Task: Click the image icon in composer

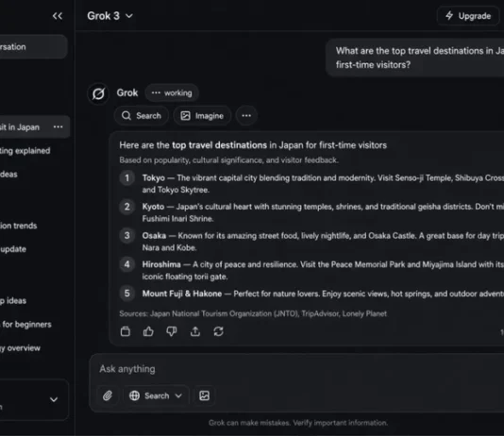Action: point(205,395)
